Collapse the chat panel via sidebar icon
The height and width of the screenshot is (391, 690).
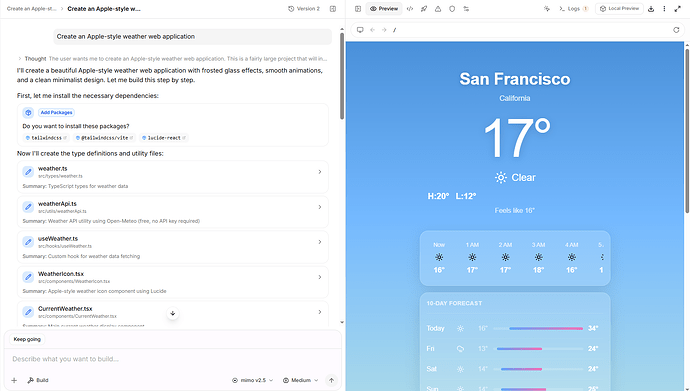pos(358,9)
